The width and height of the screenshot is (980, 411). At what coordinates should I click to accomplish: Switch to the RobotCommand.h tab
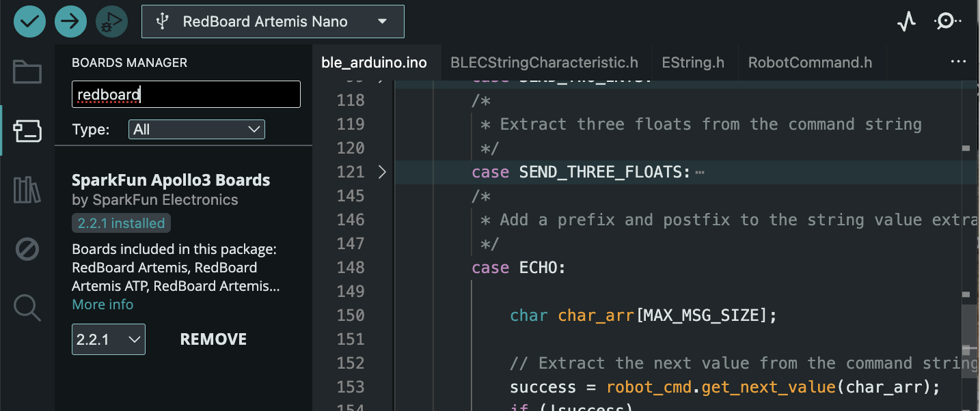tap(810, 63)
